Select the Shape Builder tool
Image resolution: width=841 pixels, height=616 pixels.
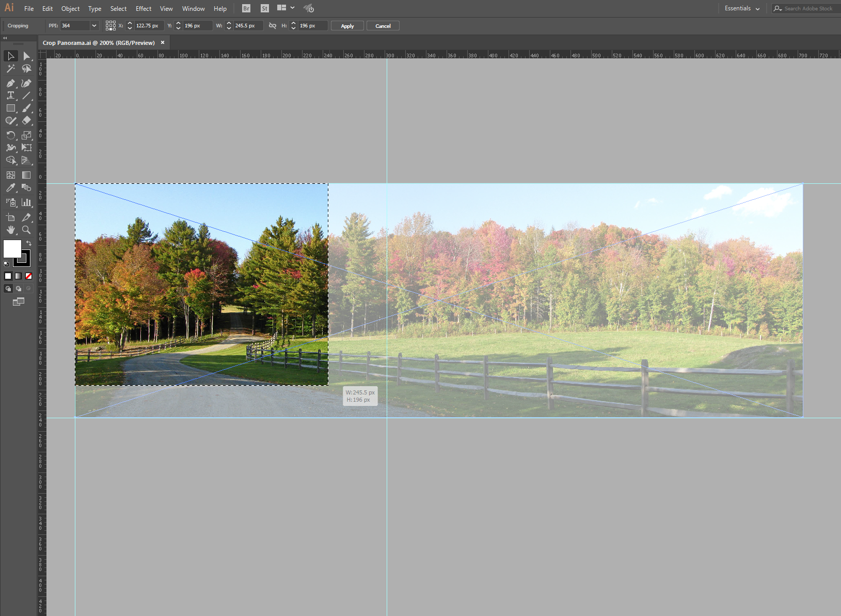tap(11, 161)
